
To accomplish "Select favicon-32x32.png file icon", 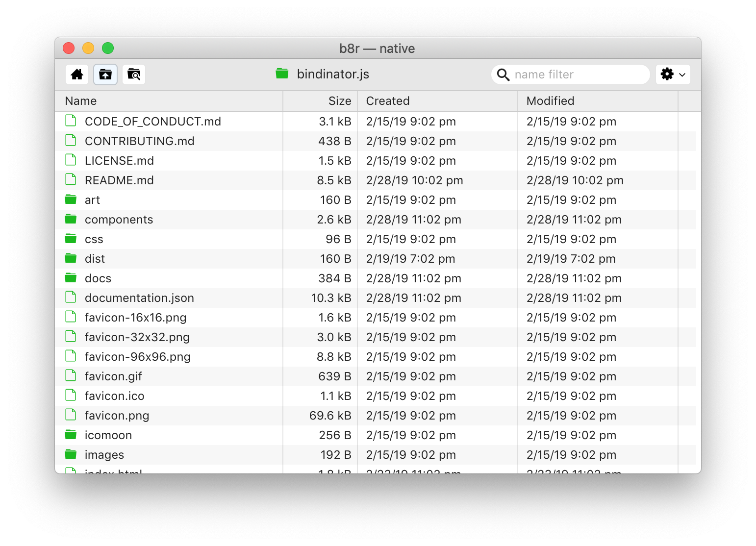I will coord(71,336).
